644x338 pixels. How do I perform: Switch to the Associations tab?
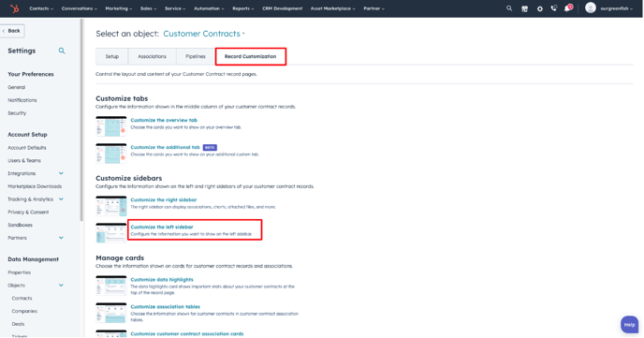152,57
